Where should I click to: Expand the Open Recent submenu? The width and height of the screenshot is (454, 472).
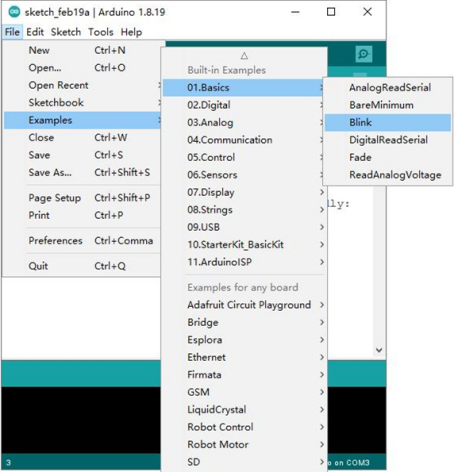pyautogui.click(x=82, y=85)
